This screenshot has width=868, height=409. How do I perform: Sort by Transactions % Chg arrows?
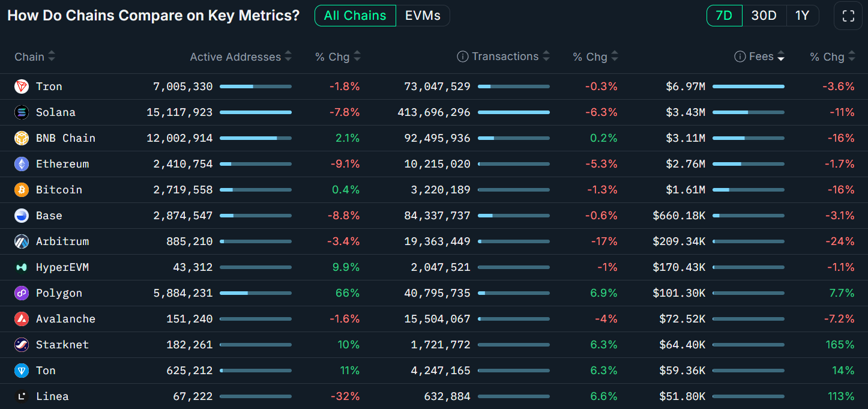[615, 56]
